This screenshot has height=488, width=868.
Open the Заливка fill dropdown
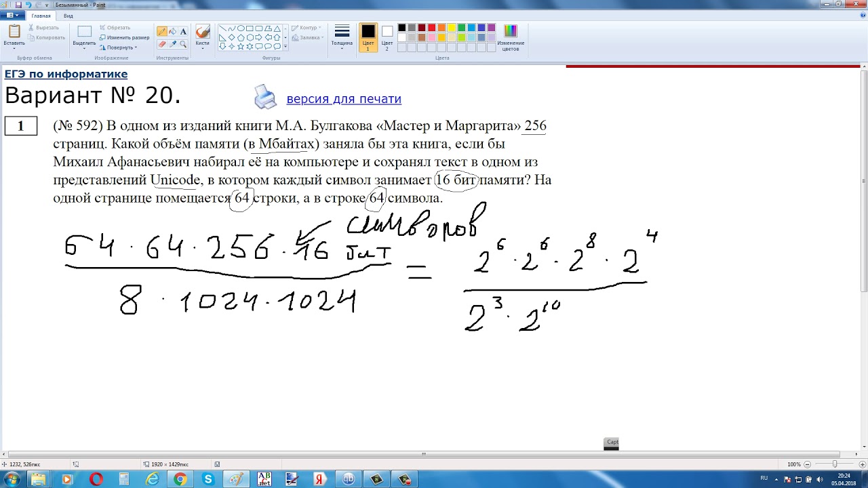307,37
